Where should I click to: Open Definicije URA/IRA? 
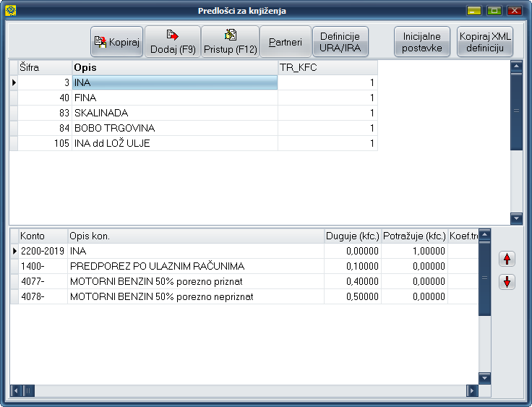pos(340,42)
